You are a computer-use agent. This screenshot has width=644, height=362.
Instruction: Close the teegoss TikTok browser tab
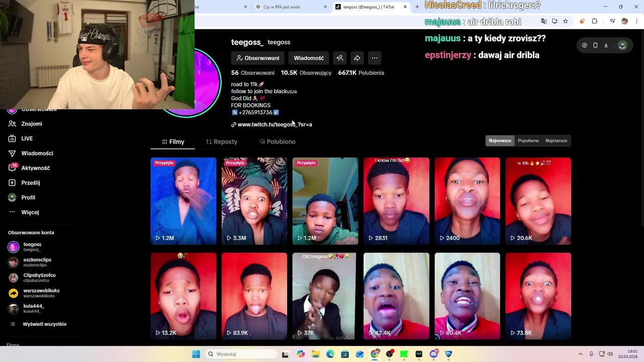click(x=405, y=7)
